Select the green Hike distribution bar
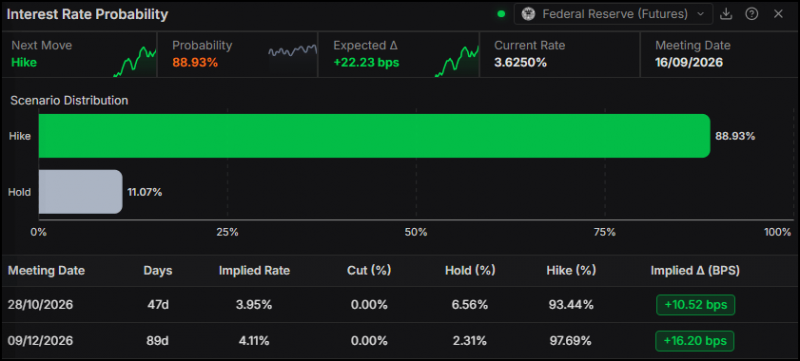 point(374,136)
